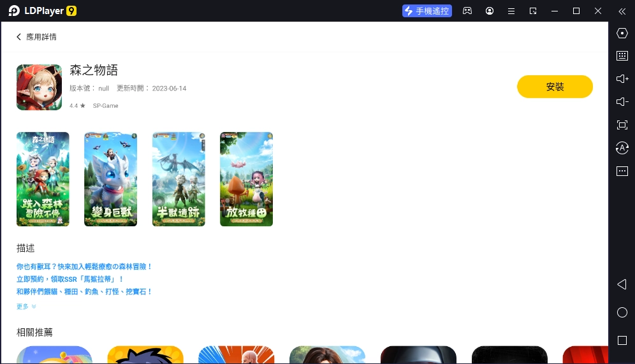
Task: Open the 放牧種田 screenshot
Action: click(246, 179)
